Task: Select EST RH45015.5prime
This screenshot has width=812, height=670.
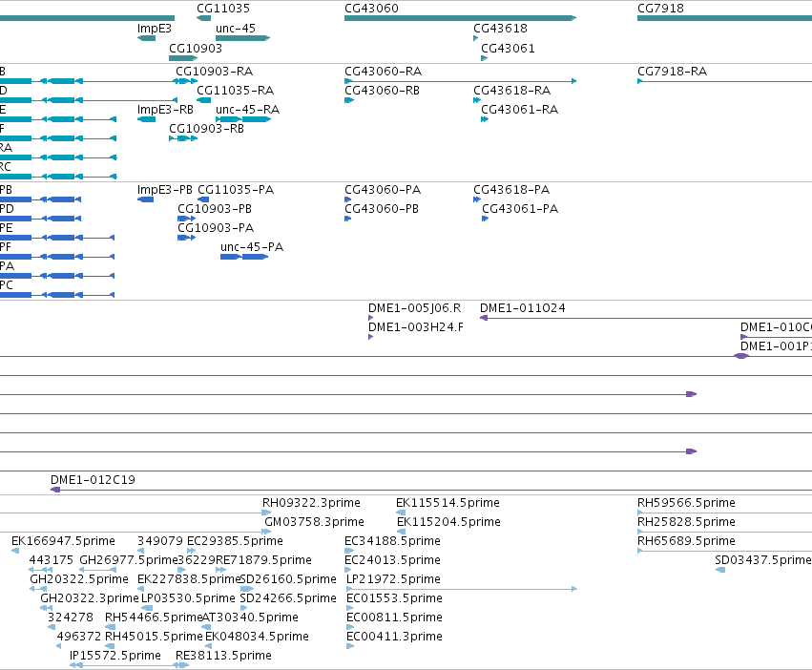Action: tap(154, 637)
